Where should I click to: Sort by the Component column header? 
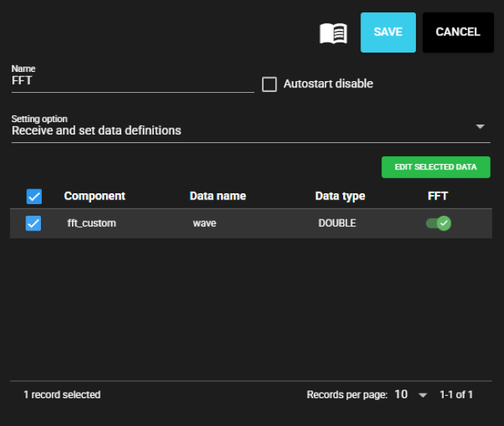click(94, 196)
